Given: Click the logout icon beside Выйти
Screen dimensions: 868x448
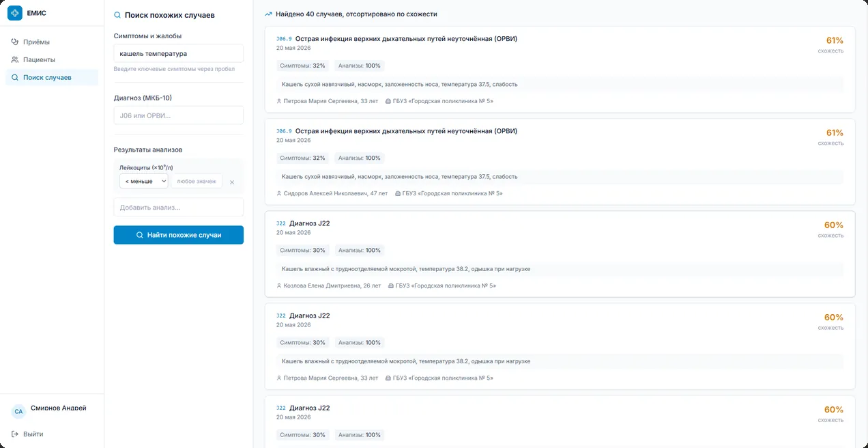Looking at the screenshot, I should tap(15, 434).
